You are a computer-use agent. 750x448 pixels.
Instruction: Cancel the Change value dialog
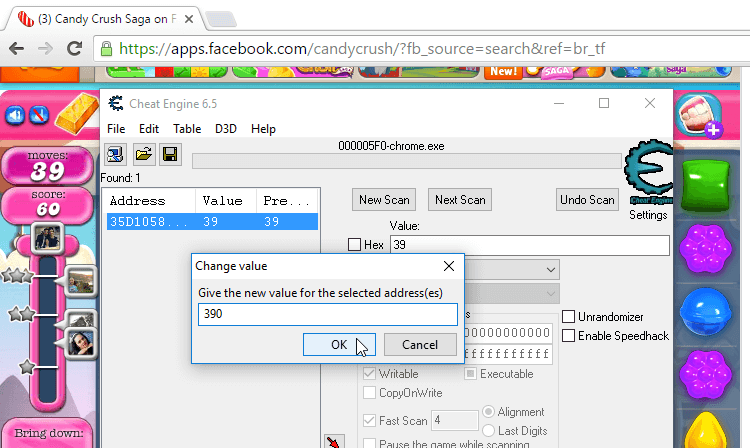(x=420, y=345)
